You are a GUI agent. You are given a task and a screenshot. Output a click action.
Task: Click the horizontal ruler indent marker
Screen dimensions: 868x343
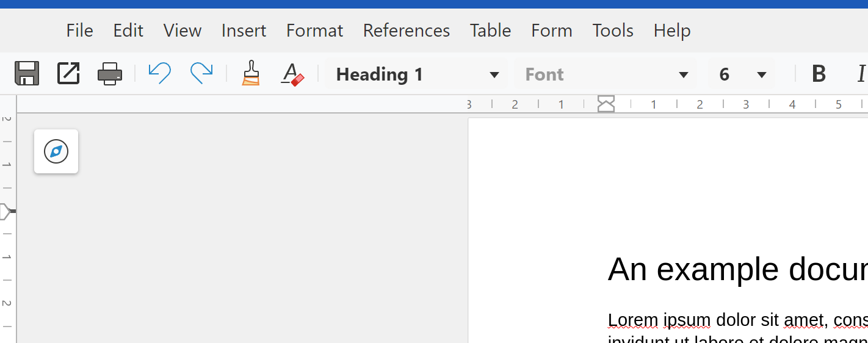[x=606, y=104]
